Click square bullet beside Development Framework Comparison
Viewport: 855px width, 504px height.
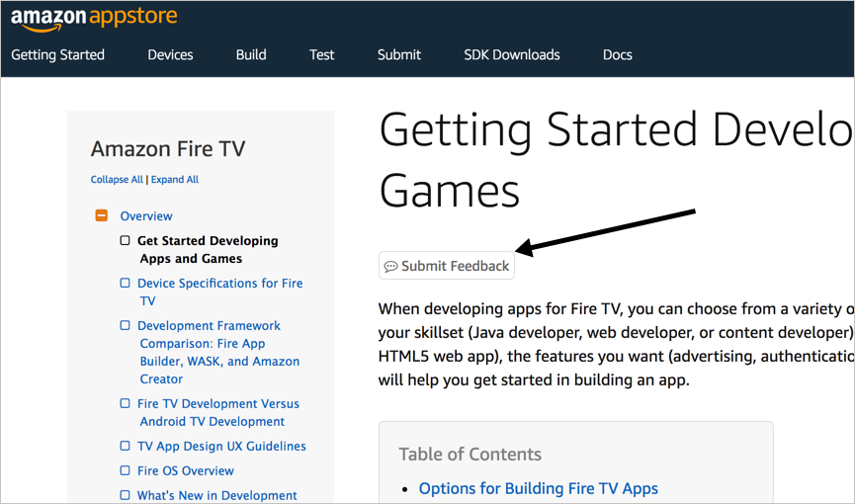tap(125, 325)
